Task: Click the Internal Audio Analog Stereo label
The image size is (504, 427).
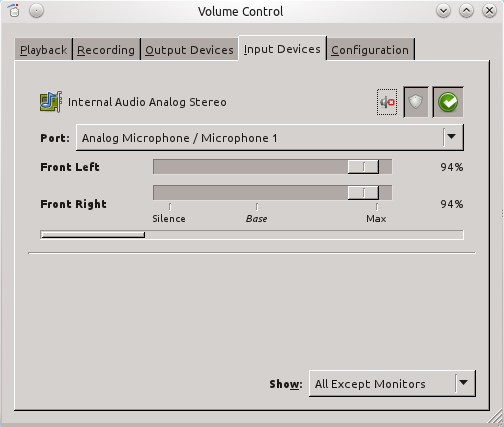Action: click(x=147, y=102)
